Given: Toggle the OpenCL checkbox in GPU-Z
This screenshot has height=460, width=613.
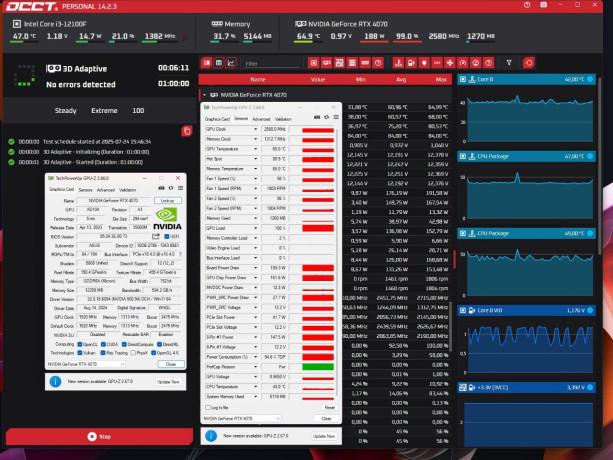Looking at the screenshot, I should pos(80,344).
